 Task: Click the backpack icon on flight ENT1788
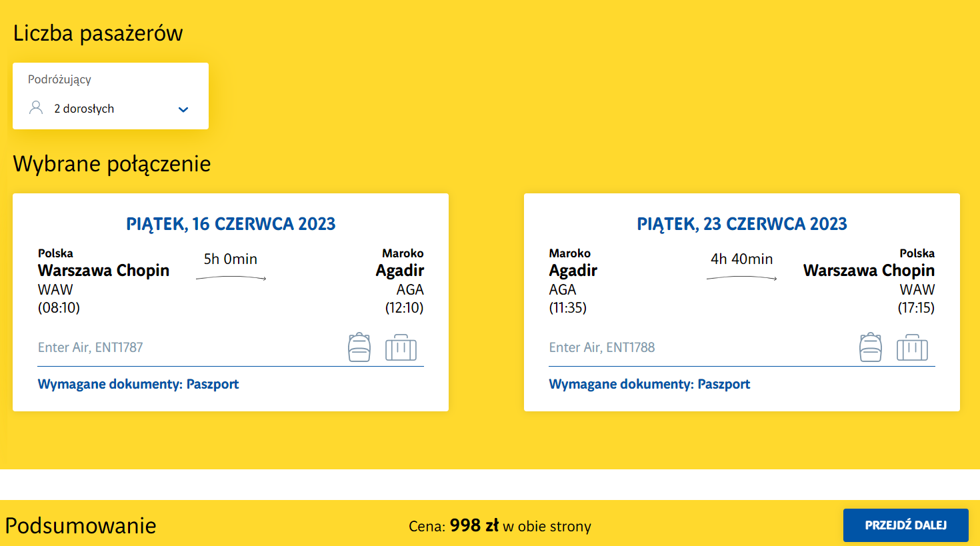click(870, 347)
